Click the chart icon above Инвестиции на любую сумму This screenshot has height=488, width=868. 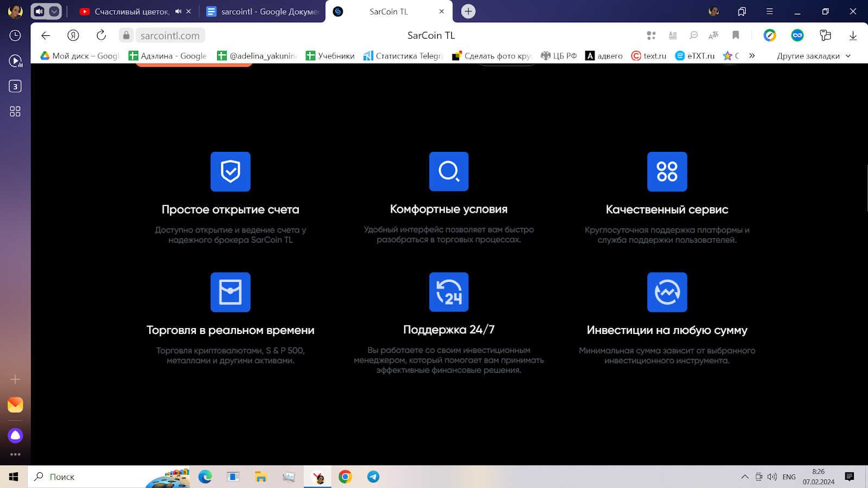pos(667,292)
